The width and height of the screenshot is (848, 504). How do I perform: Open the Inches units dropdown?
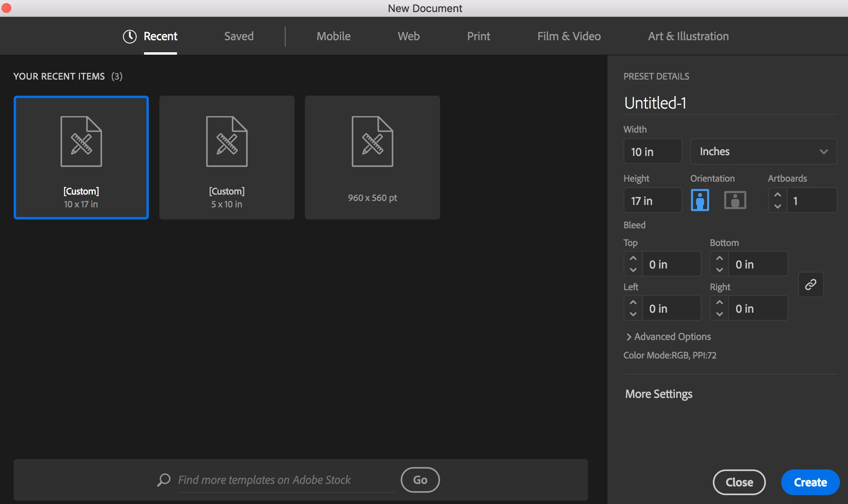pos(763,152)
